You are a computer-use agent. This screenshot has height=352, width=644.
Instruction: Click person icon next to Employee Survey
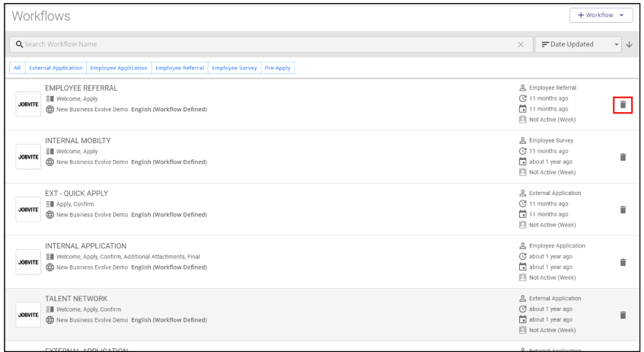pyautogui.click(x=522, y=140)
